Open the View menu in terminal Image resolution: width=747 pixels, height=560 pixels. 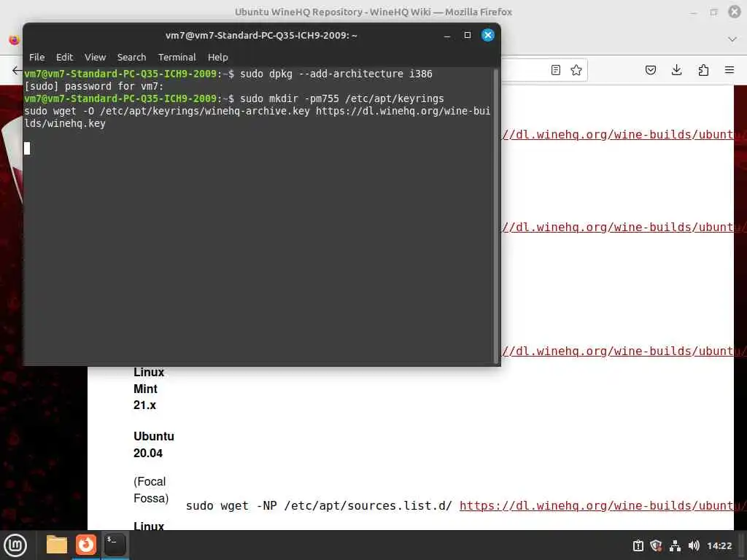95,57
